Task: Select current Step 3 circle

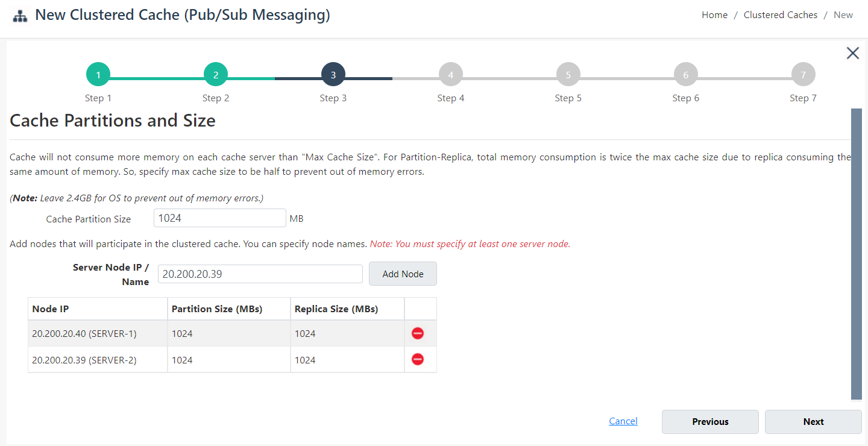Action: [333, 75]
